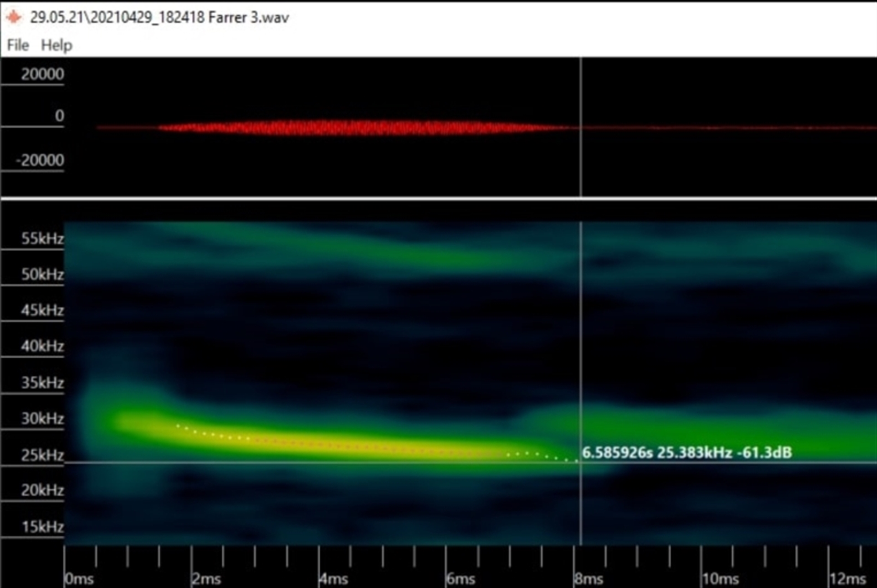Click the 12ms mark on time axis

click(x=847, y=579)
